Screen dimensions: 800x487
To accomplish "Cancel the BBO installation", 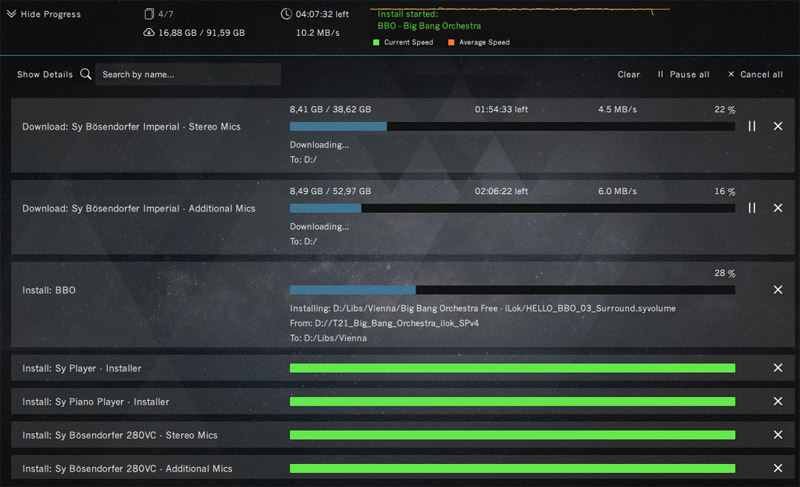I will pos(778,290).
